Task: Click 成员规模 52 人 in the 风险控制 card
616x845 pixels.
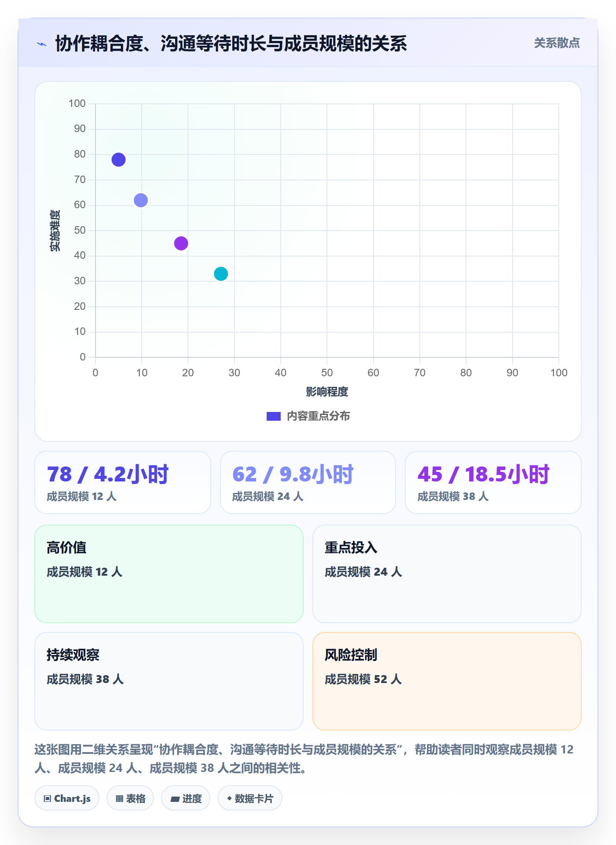Action: 363,680
